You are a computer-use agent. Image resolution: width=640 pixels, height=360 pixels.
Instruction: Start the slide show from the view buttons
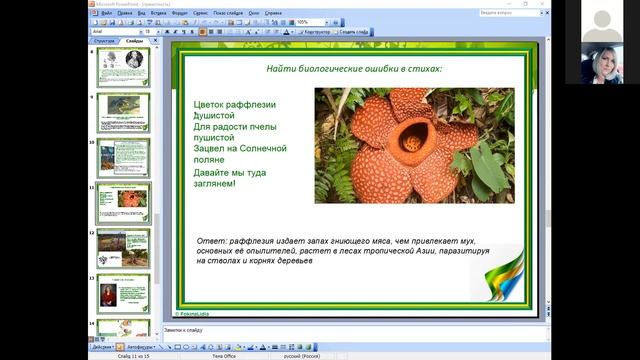pyautogui.click(x=103, y=339)
